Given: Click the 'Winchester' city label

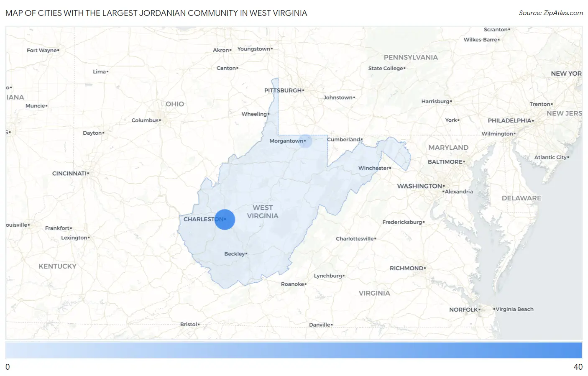Looking at the screenshot, I should (373, 168).
